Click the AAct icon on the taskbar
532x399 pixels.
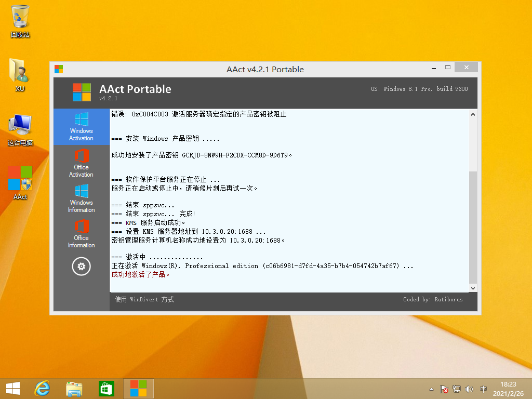[x=138, y=388]
